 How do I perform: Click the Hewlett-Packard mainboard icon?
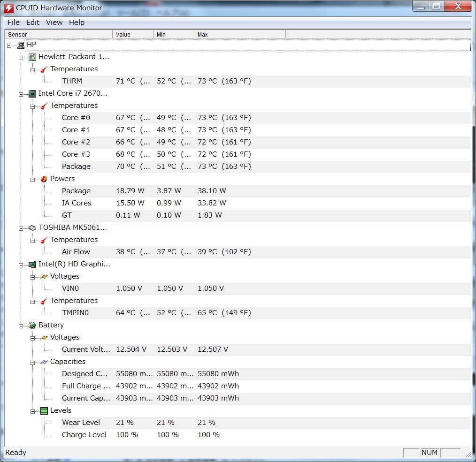pos(32,57)
